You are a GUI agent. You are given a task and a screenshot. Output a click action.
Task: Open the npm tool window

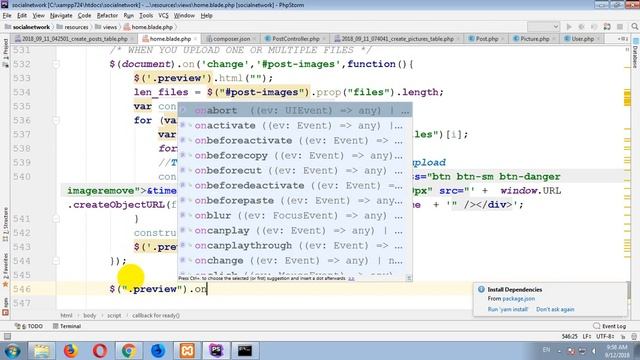[x=5, y=306]
